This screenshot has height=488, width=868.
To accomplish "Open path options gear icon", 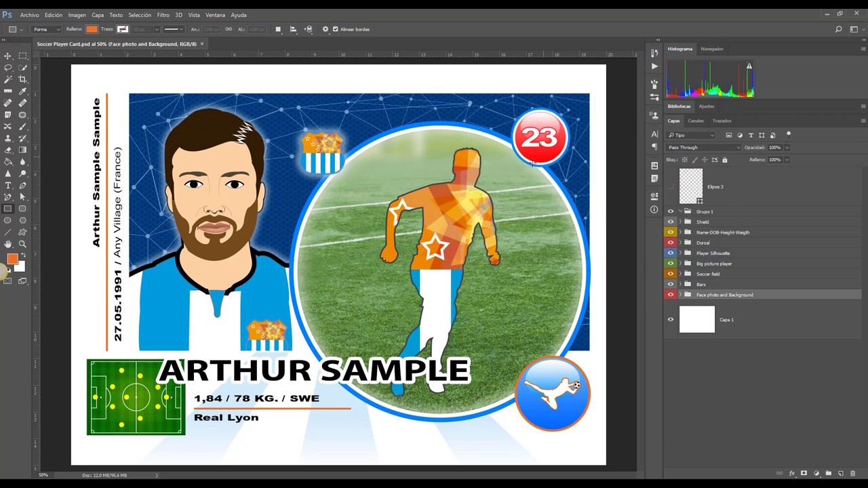I will coord(325,29).
